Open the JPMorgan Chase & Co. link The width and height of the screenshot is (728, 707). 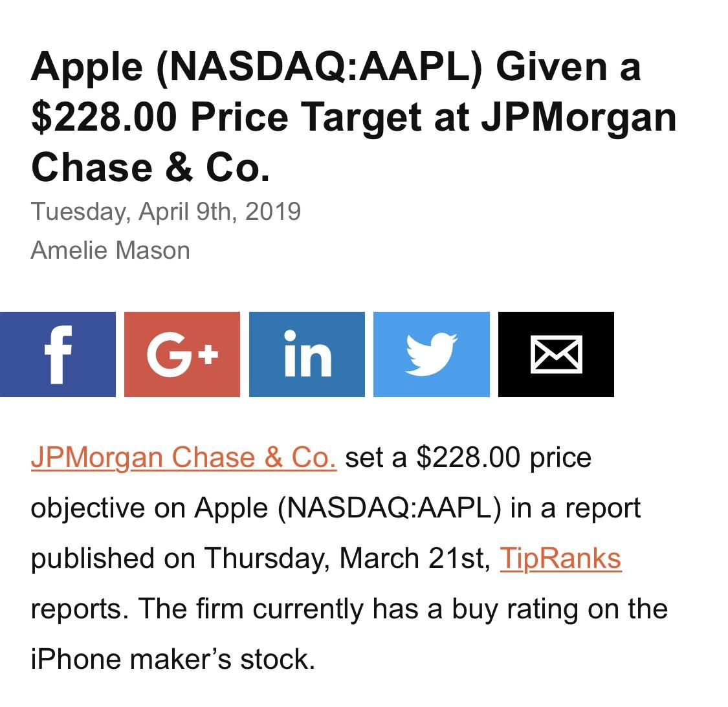coord(183,458)
